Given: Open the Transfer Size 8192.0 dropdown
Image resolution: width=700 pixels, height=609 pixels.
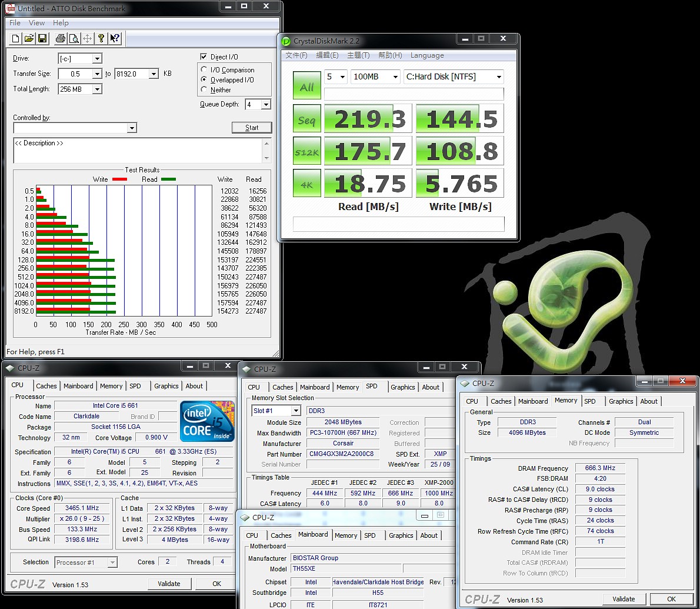Looking at the screenshot, I should pyautogui.click(x=154, y=74).
